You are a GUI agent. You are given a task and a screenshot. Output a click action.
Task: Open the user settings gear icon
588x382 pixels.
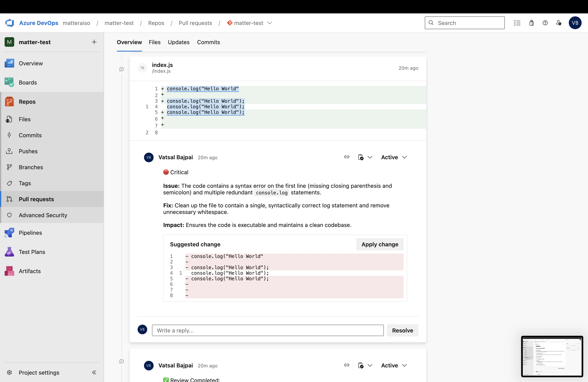click(559, 23)
